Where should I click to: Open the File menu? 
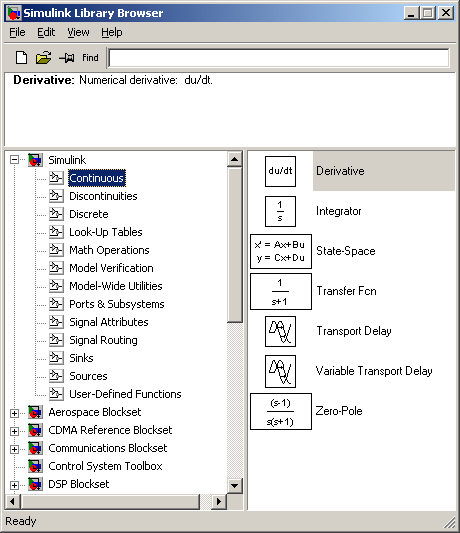(17, 32)
